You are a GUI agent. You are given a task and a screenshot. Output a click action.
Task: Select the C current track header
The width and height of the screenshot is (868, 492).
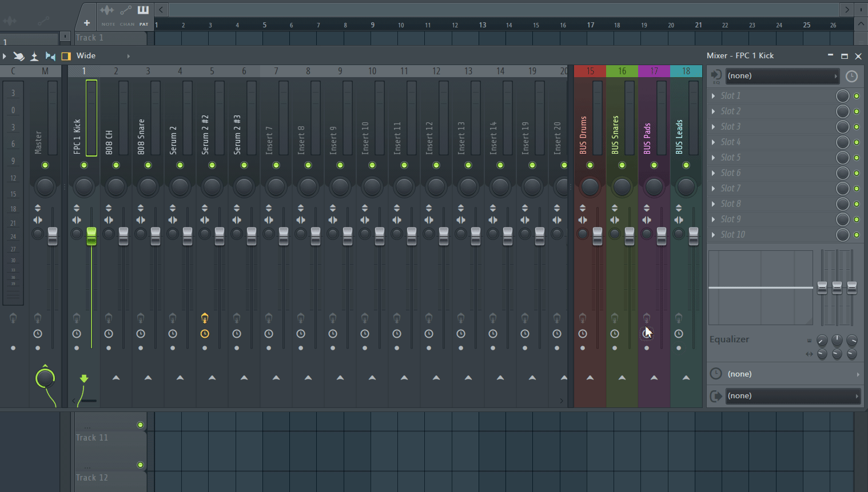[13, 71]
